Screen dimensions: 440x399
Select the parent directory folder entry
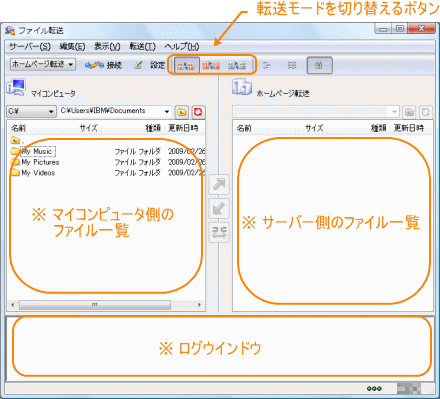[16, 140]
